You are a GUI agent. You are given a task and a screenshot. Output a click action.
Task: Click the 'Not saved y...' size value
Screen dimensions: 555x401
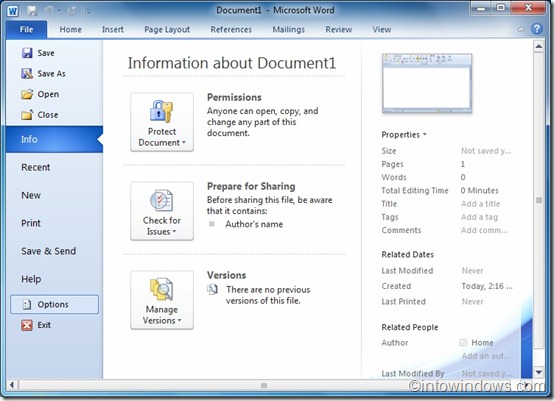coord(486,151)
